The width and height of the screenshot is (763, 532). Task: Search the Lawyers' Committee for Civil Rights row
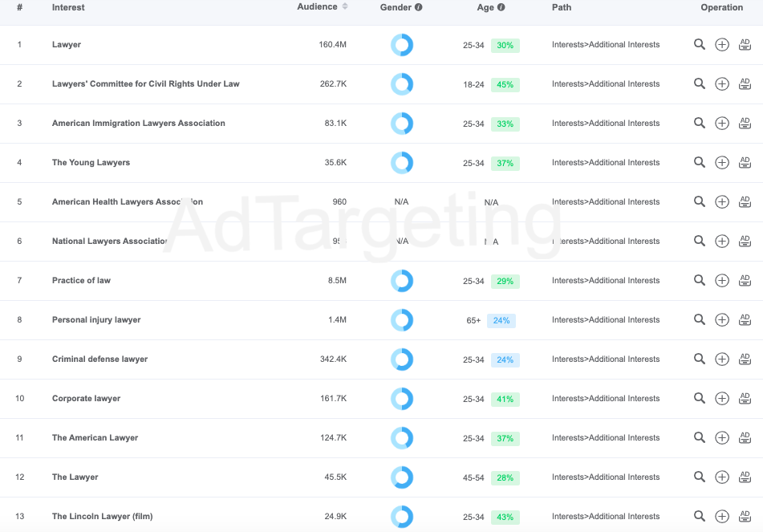pos(700,83)
